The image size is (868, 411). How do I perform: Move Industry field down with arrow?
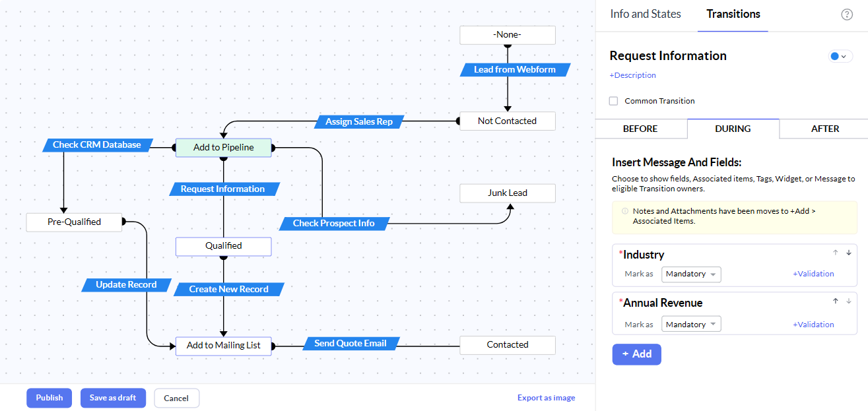[x=849, y=253]
